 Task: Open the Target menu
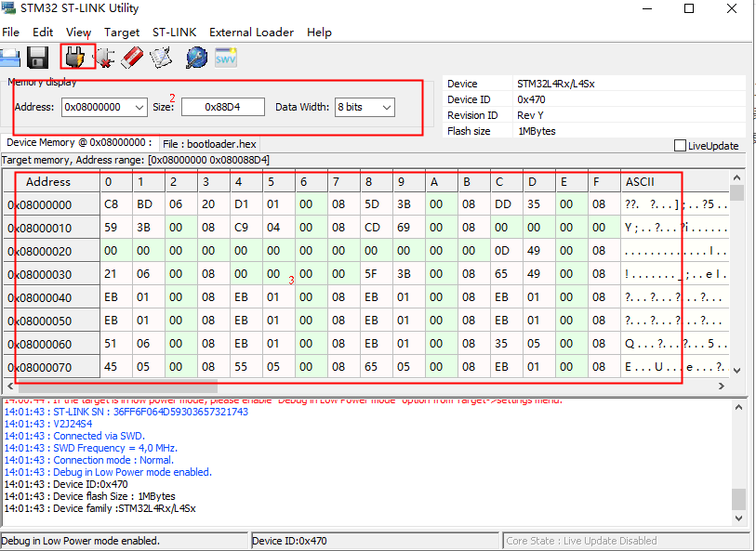click(121, 32)
